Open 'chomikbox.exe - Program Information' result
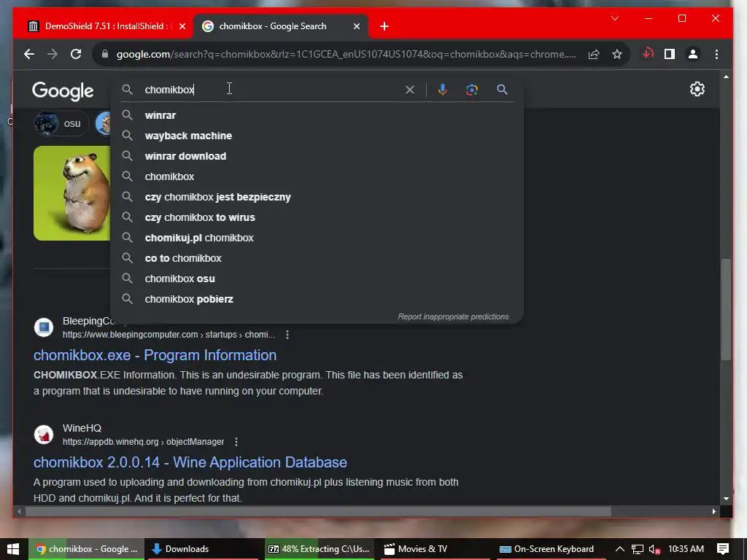This screenshot has height=560, width=747. tap(155, 355)
